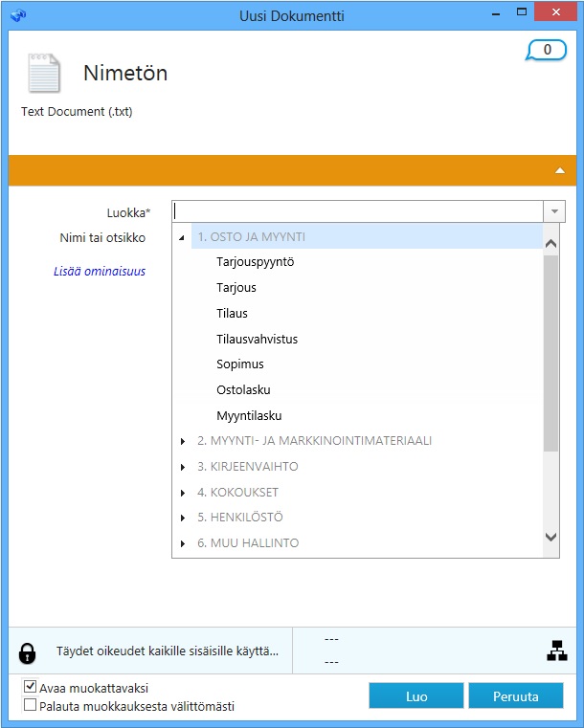Click Täydet oikeudet permissions text
Screen dimensions: 584x728
click(x=168, y=651)
